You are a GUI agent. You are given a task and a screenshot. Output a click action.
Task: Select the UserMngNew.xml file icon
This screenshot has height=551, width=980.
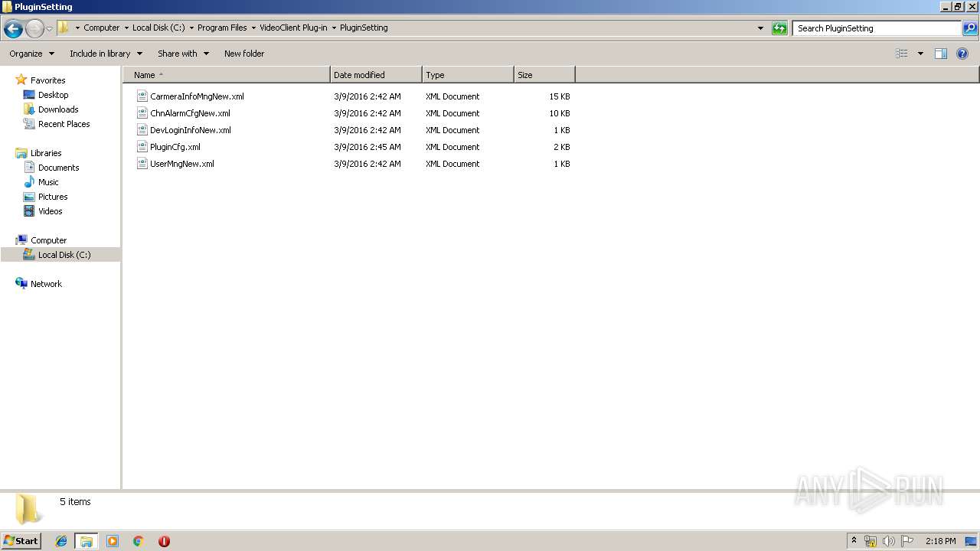[x=142, y=164]
